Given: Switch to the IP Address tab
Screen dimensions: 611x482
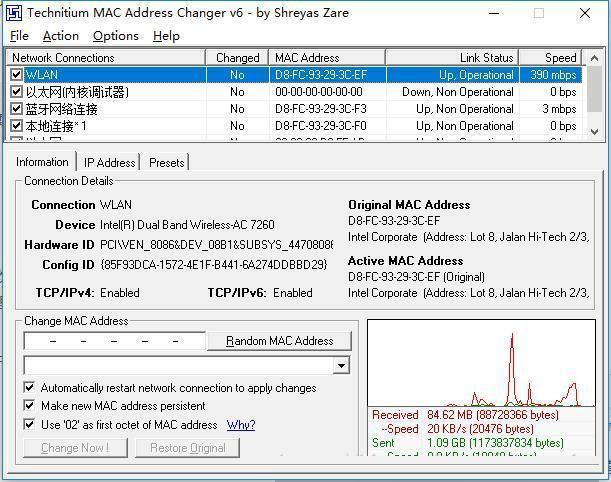Looking at the screenshot, I should (x=109, y=162).
